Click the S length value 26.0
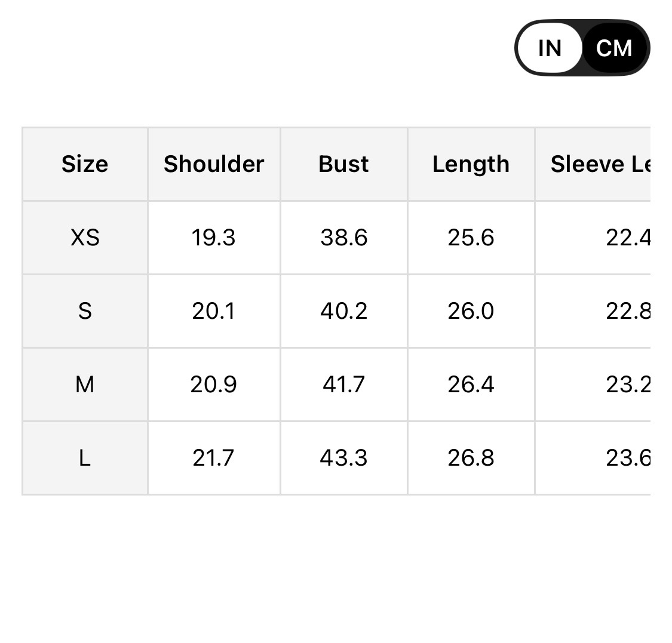The height and width of the screenshot is (643, 672). tap(471, 311)
